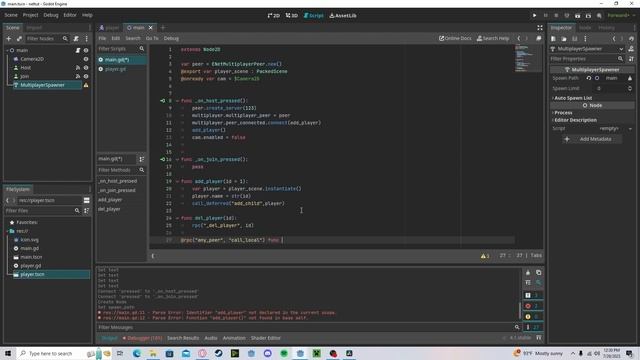
Task: Click the signal icon on the Host node
Action: pos(78,67)
